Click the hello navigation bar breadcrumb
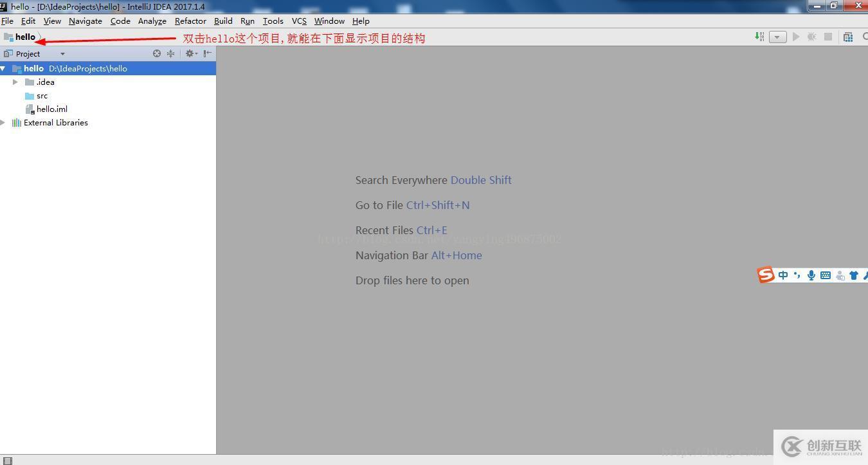 (25, 37)
